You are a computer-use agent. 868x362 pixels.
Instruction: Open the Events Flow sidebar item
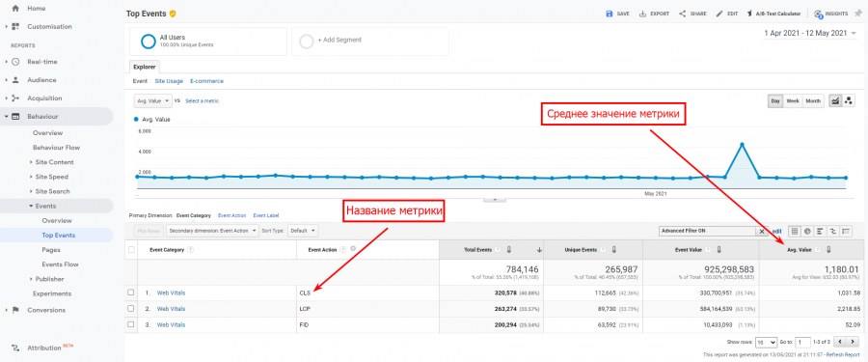(x=60, y=265)
